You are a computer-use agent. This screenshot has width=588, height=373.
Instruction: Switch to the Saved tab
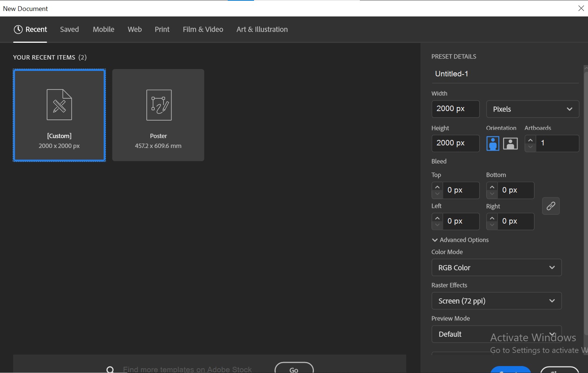[x=69, y=29]
